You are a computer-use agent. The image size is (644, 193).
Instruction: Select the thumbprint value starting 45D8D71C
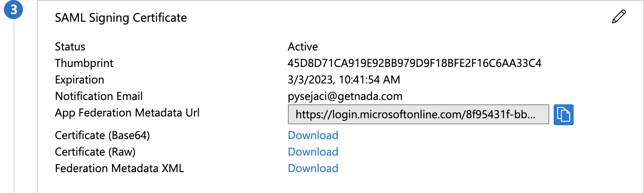pos(415,63)
